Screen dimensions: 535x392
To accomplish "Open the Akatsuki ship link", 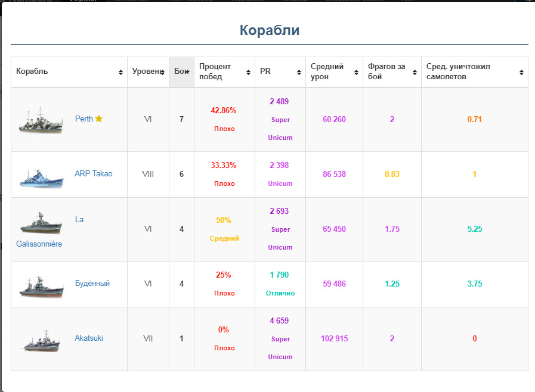I will click(89, 338).
